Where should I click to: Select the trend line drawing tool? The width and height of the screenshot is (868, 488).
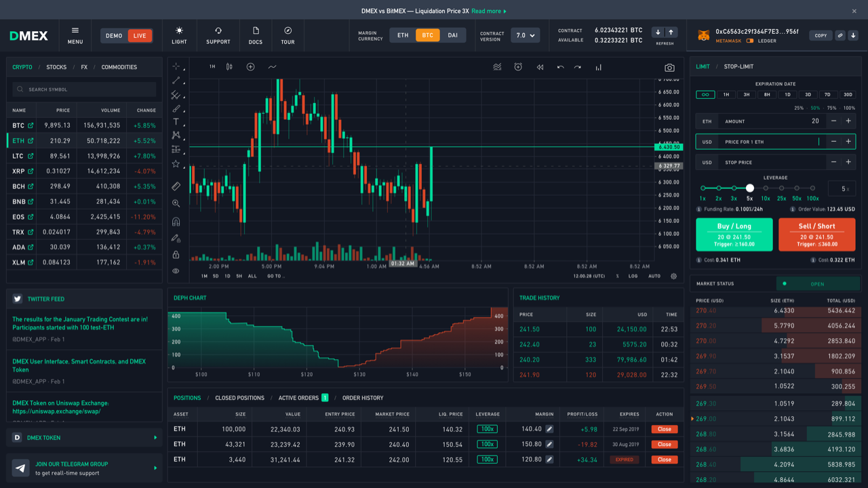click(176, 81)
